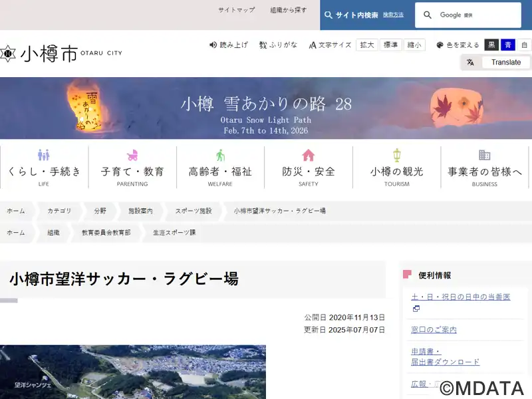Open Tourism category with street lamp icon

tap(396, 155)
